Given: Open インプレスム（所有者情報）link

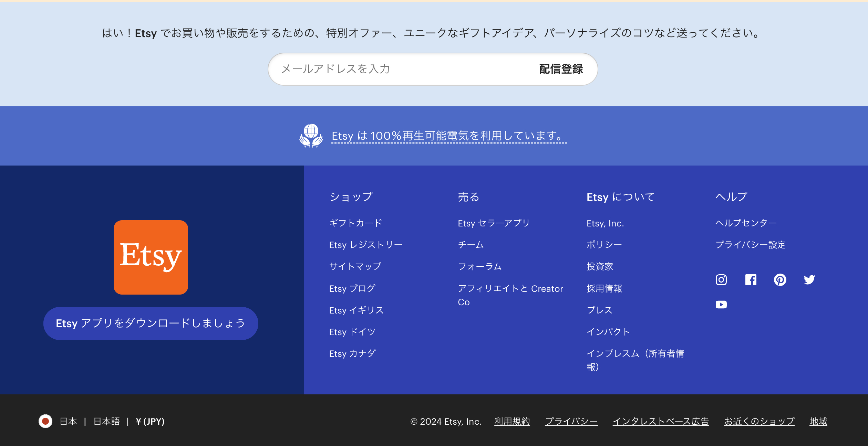Looking at the screenshot, I should [x=635, y=360].
